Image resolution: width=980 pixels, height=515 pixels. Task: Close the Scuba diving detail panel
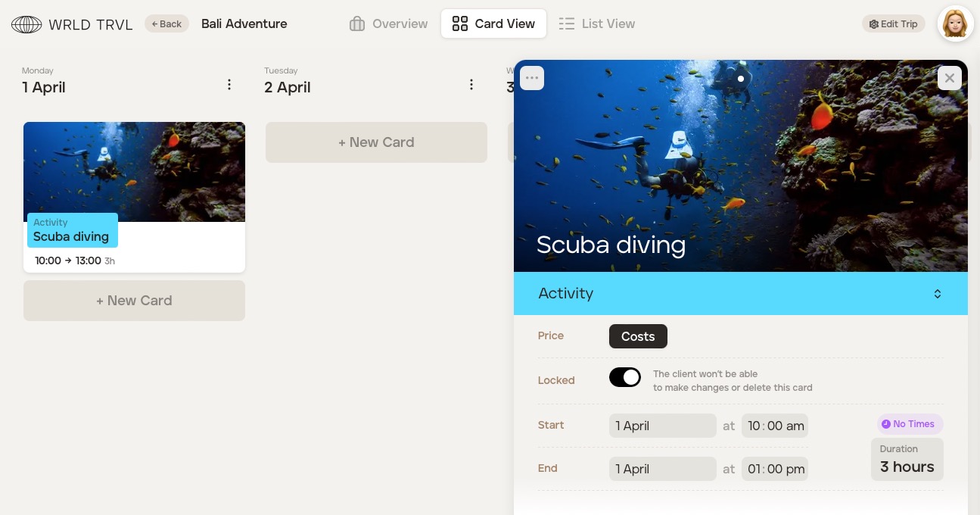[x=950, y=78]
